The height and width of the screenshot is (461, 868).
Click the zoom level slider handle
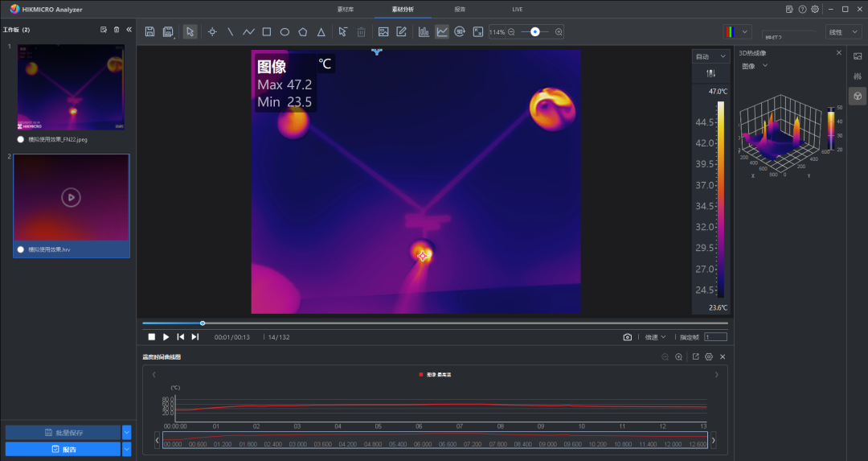pyautogui.click(x=534, y=32)
